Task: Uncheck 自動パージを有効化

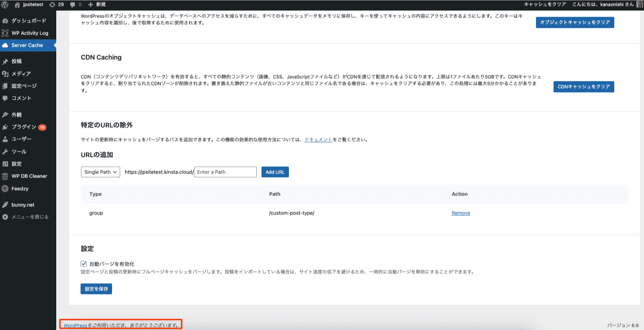Action: point(84,264)
